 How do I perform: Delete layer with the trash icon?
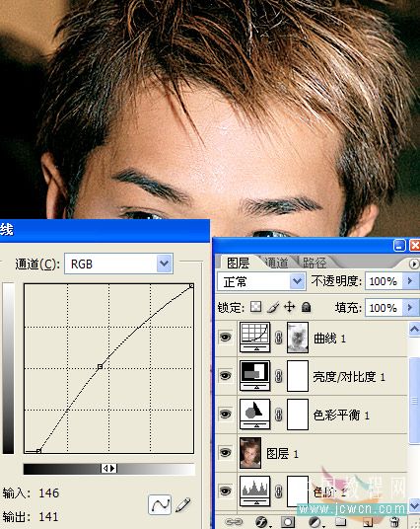(x=394, y=522)
